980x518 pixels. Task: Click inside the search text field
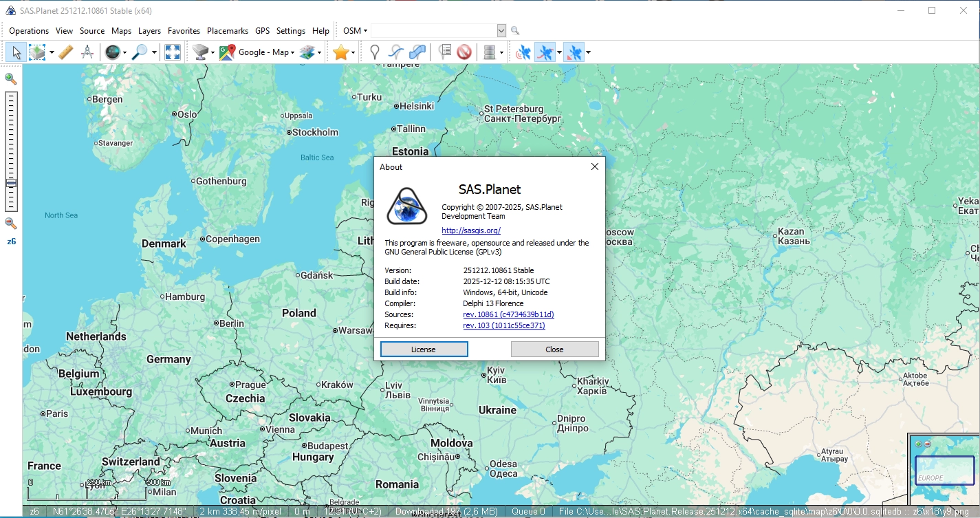tap(433, 31)
